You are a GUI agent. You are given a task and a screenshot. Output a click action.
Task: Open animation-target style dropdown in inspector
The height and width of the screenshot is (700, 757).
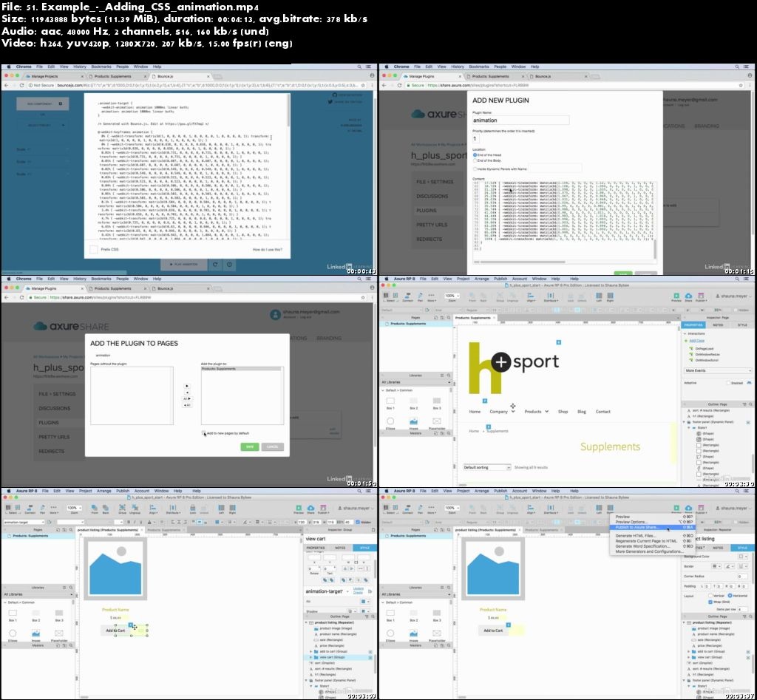[347, 591]
